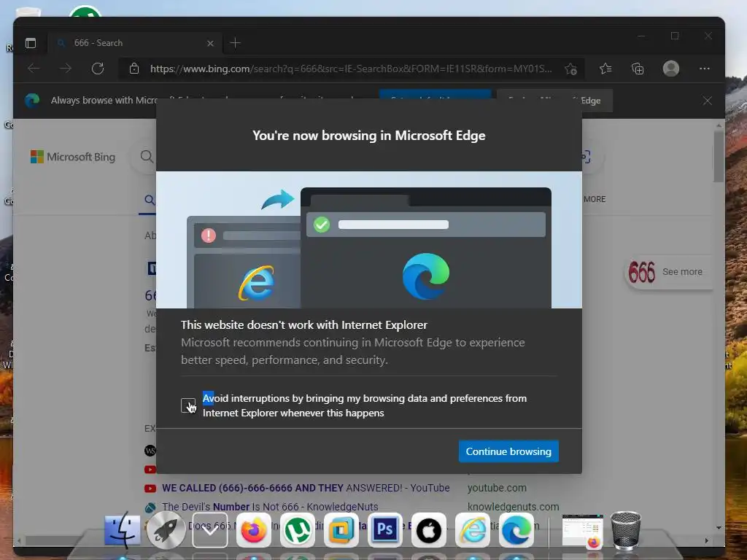747x560 pixels.
Task: Click the 666 See more card
Action: (x=668, y=272)
